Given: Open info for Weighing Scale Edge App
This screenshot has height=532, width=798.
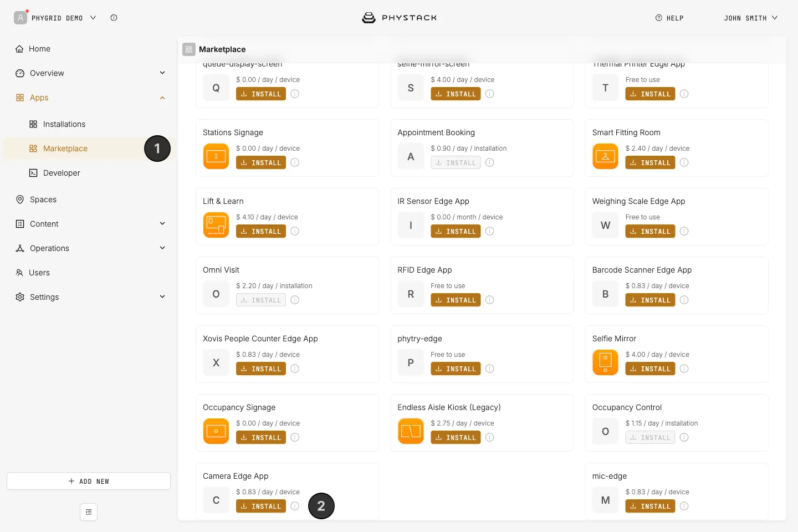Looking at the screenshot, I should 684,231.
